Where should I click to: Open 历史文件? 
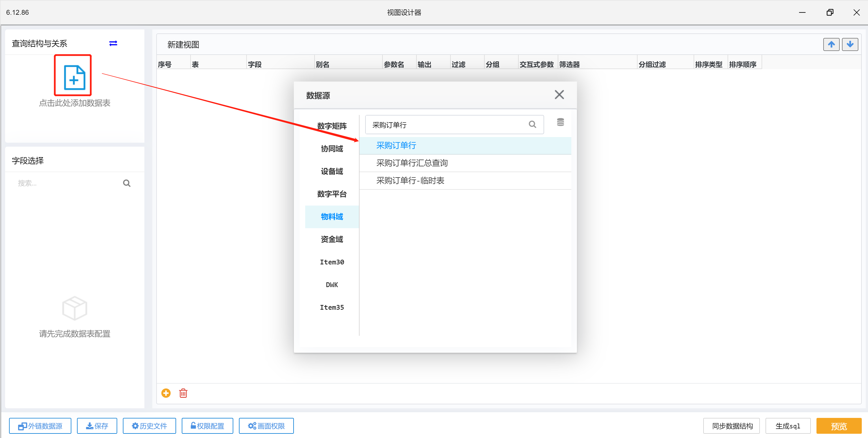pyautogui.click(x=149, y=426)
